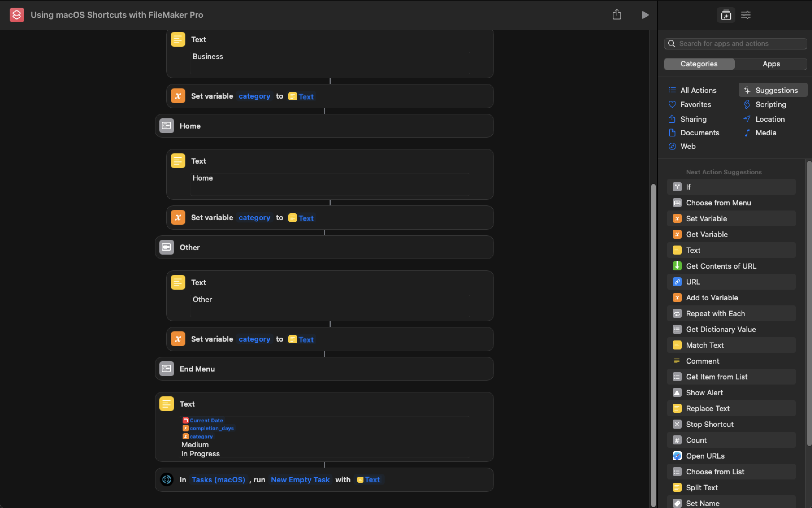Open the Tasks (macOS) app selector
The width and height of the screenshot is (812, 508).
click(x=218, y=479)
